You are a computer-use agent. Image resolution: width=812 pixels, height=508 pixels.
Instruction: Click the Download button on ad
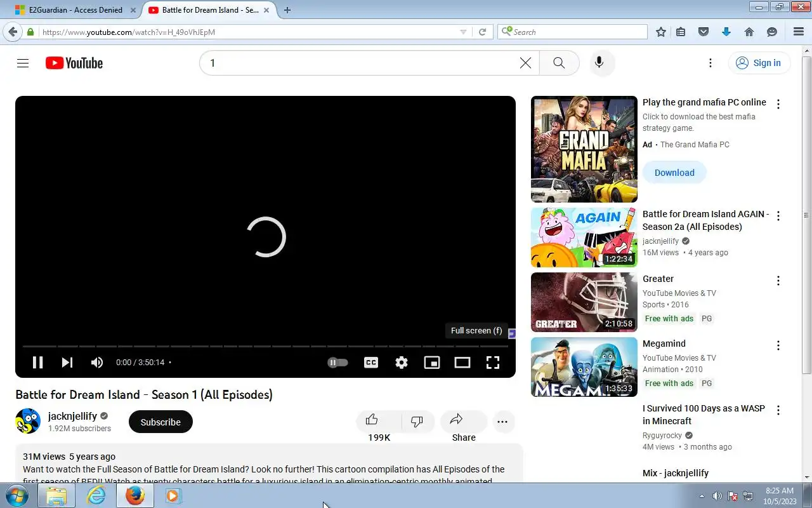coord(674,173)
